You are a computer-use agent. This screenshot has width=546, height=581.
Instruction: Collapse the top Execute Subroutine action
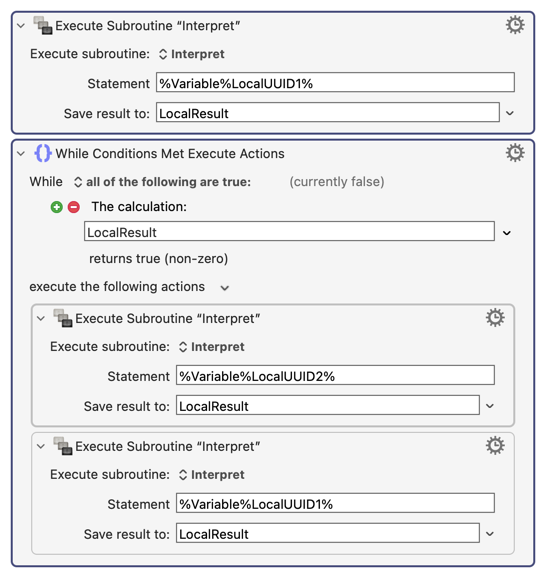point(21,26)
